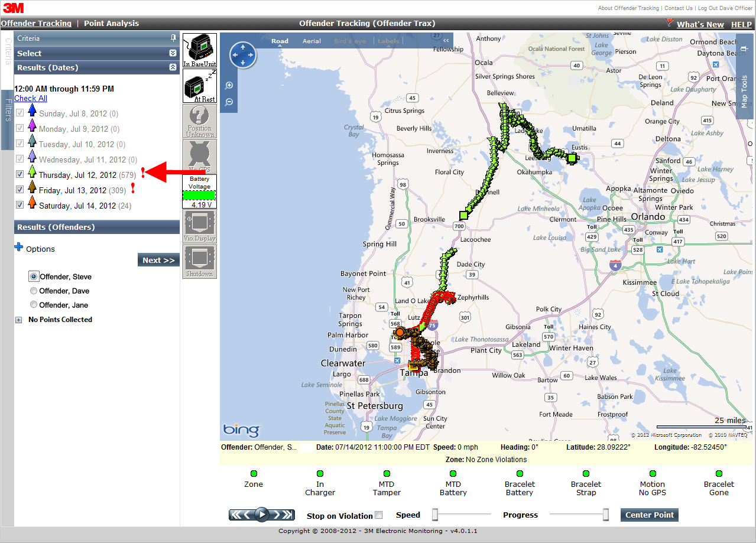The height and width of the screenshot is (543, 756).
Task: Switch map to Aerial view
Action: point(312,41)
